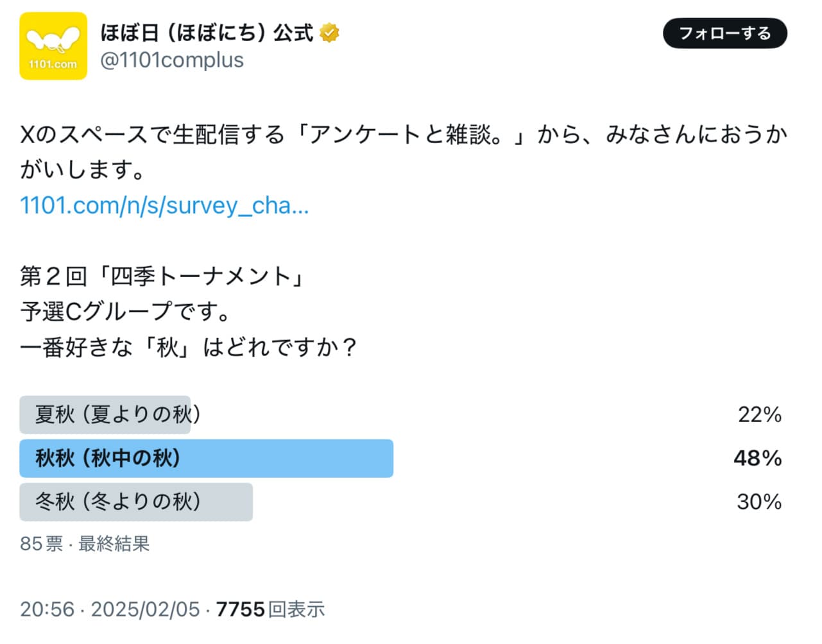Click the 最終結果 final results label

(x=114, y=544)
